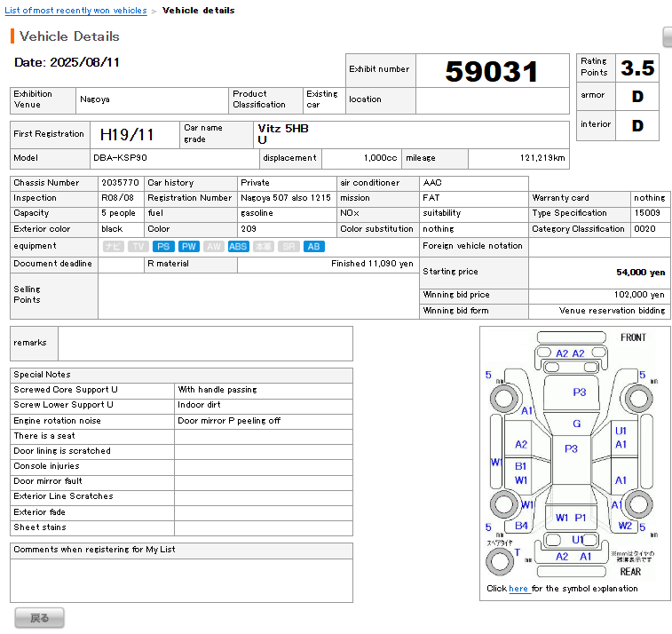Viewport: 672px width, 634px height.
Task: Click the partially hidden button at top right
Action: point(668,36)
